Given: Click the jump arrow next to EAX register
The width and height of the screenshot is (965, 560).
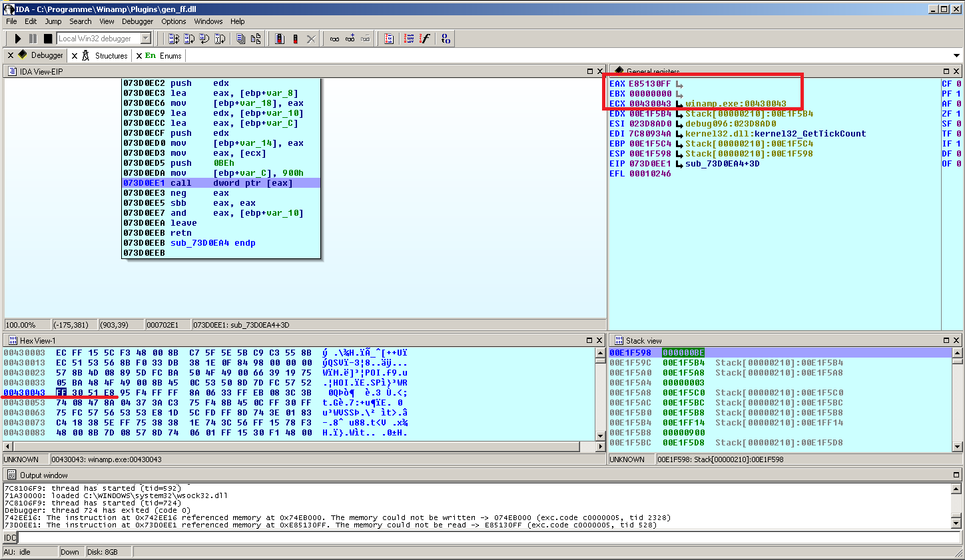Looking at the screenshot, I should point(679,84).
